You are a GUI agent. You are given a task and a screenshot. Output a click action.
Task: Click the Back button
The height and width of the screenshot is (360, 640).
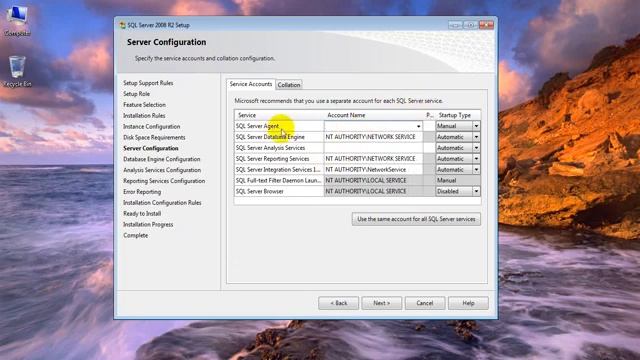coord(338,303)
